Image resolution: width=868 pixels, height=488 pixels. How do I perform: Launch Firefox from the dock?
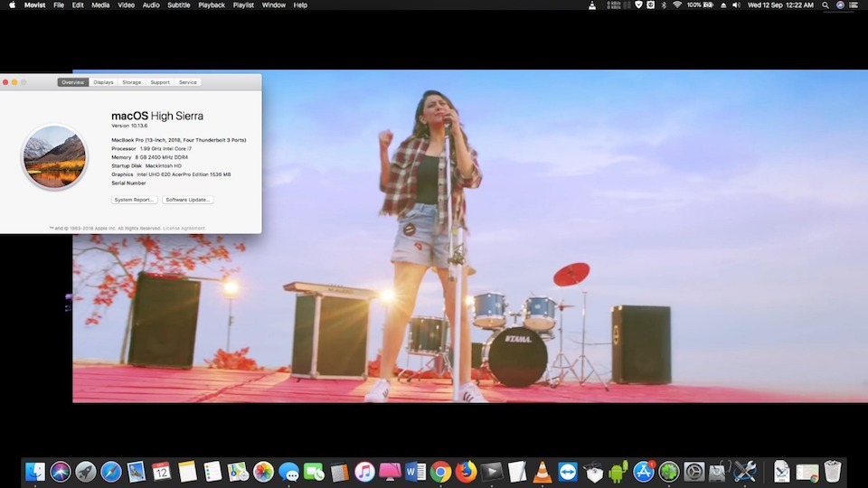(x=467, y=472)
